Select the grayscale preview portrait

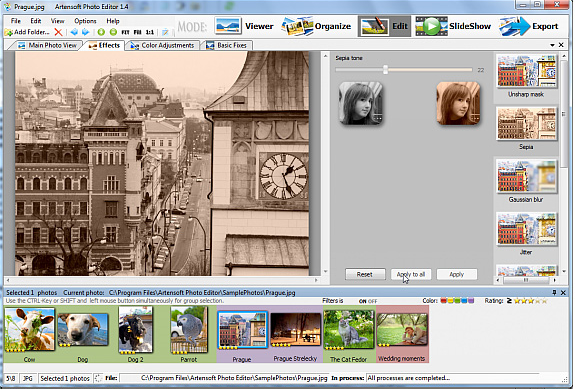pyautogui.click(x=361, y=103)
